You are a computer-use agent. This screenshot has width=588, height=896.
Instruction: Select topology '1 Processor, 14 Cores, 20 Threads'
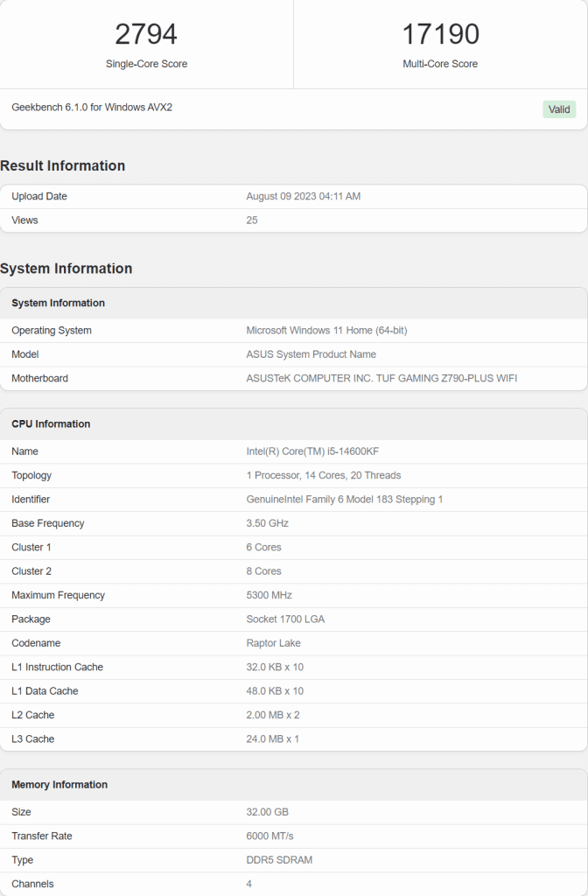(x=324, y=475)
